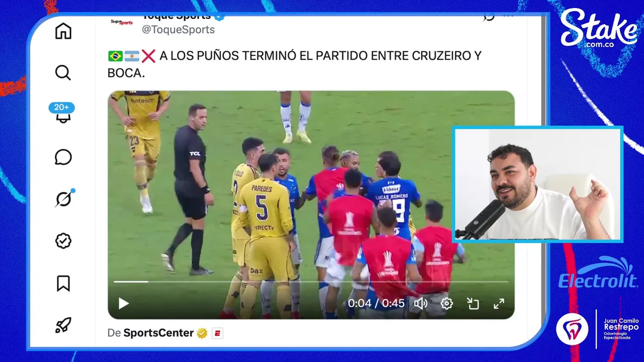Image resolution: width=644 pixels, height=362 pixels.
Task: Open the Toque Sports profile avatar
Action: tap(122, 22)
